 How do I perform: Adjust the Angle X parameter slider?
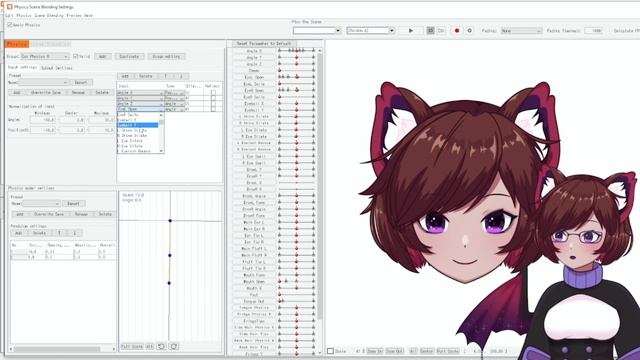click(x=296, y=51)
